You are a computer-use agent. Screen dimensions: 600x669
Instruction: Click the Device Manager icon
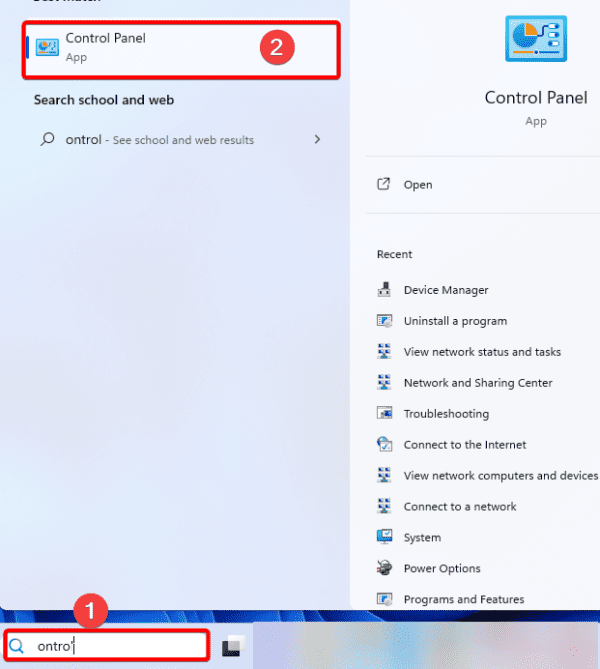pos(384,289)
